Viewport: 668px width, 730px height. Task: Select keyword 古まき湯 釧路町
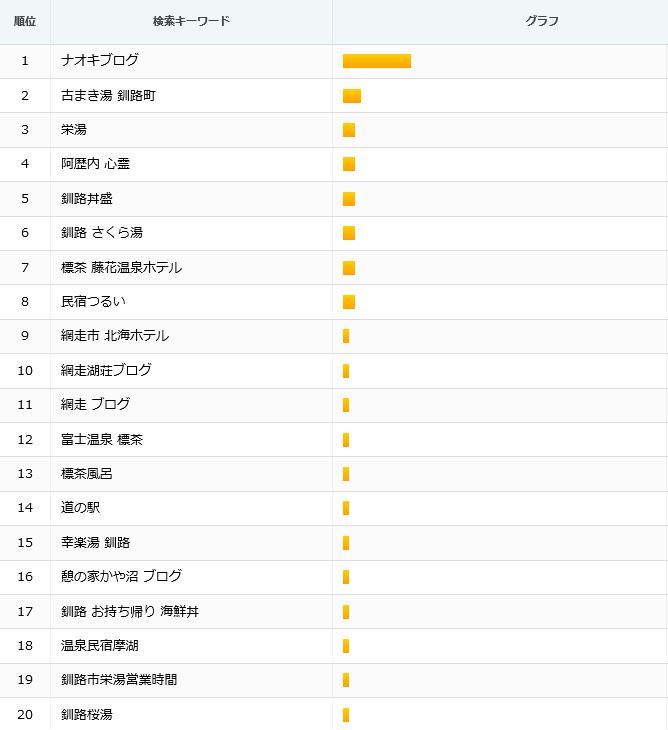coord(108,95)
